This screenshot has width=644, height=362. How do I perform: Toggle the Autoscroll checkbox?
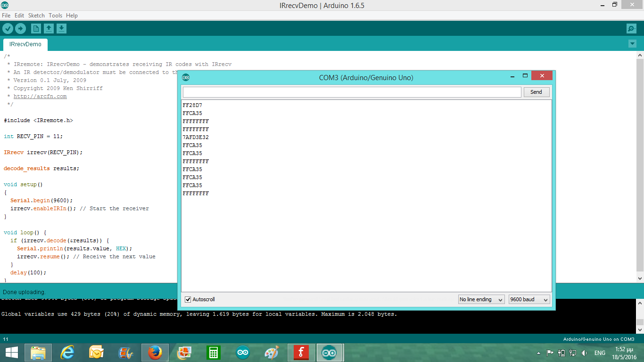tap(188, 299)
